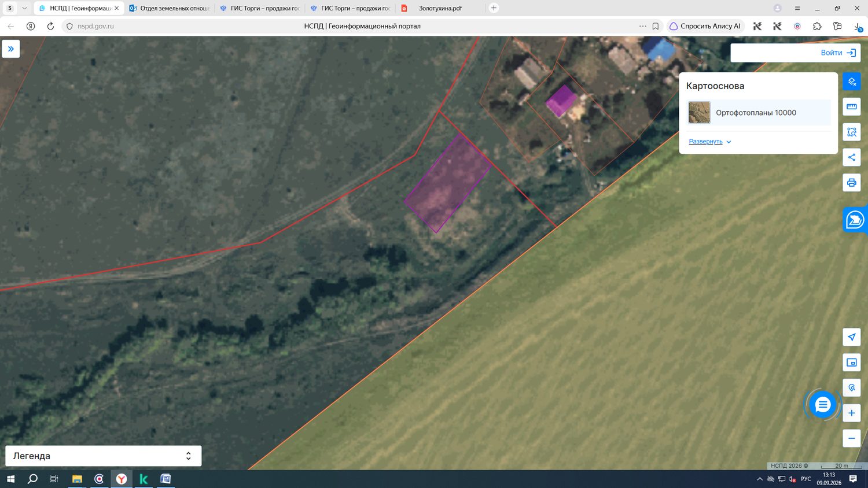868x488 pixels.
Task: Go back to previous page
Action: coord(10,26)
